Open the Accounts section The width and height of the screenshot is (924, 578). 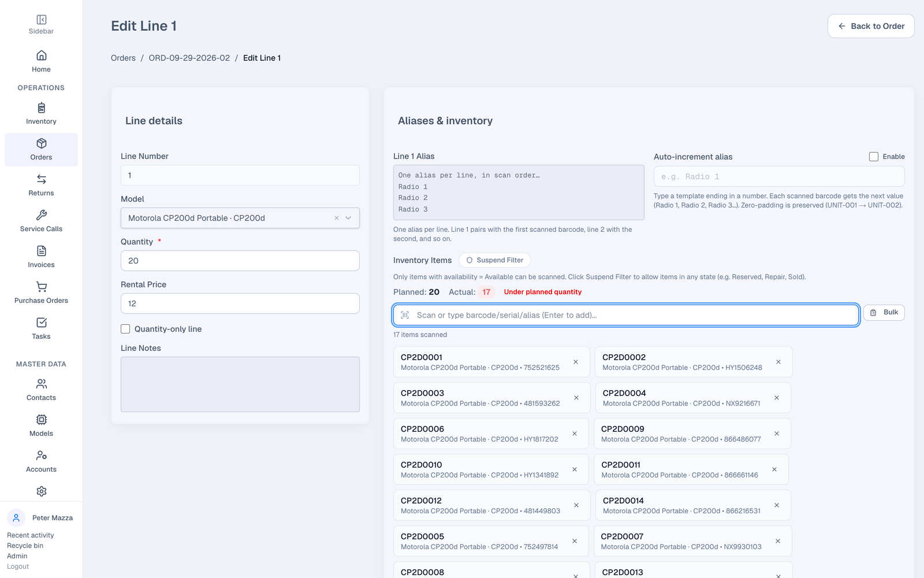pos(42,462)
